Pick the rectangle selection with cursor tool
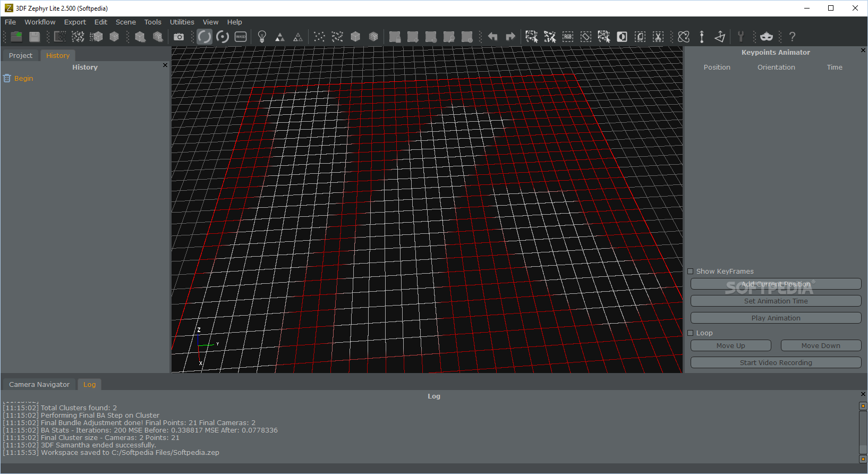The image size is (868, 474). click(x=532, y=37)
